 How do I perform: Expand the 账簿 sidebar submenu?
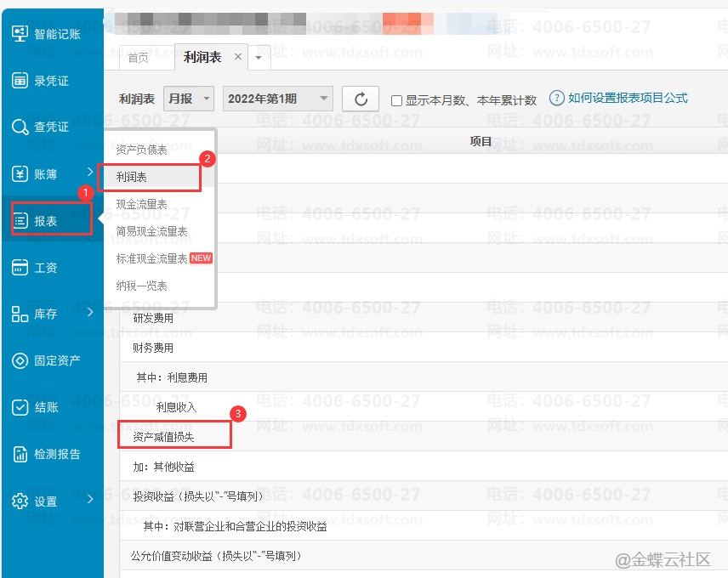[x=90, y=173]
